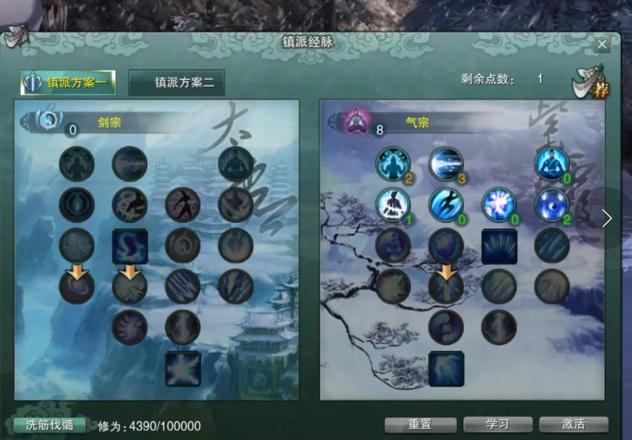Screen dimensions: 632x440
Task: Click the square blue swirl skill in 剑宗
Action: [x=130, y=246]
